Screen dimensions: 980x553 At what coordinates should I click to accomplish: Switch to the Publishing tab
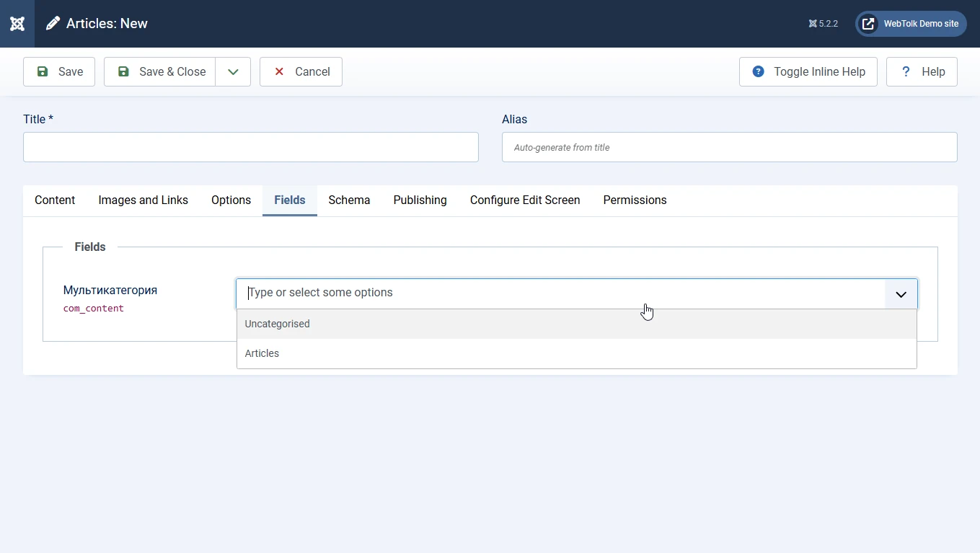tap(420, 200)
